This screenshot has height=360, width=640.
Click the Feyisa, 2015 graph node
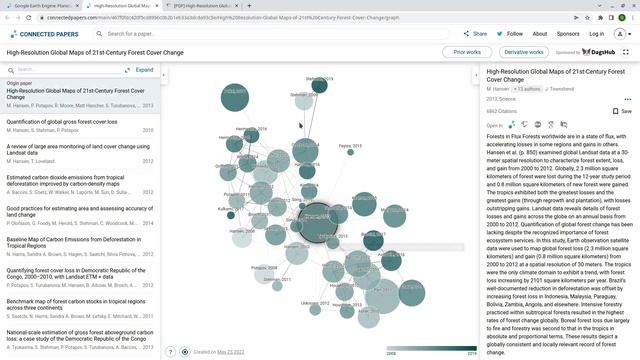350,152
